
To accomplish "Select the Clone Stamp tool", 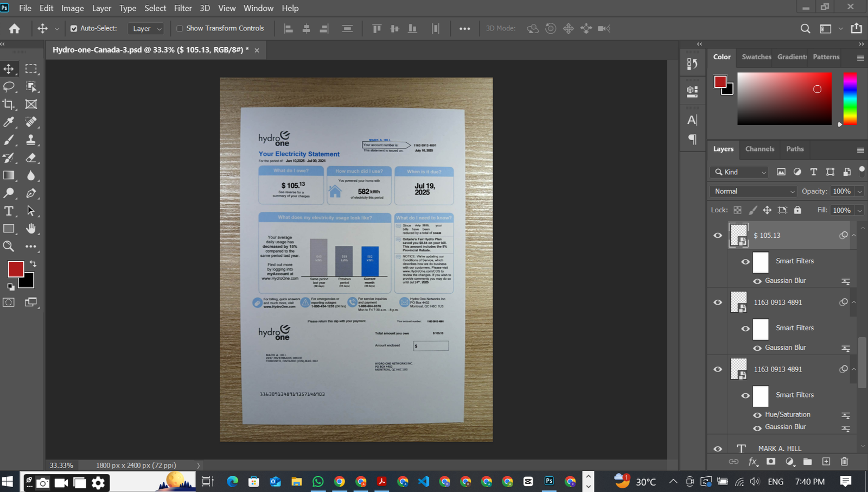I will point(31,140).
